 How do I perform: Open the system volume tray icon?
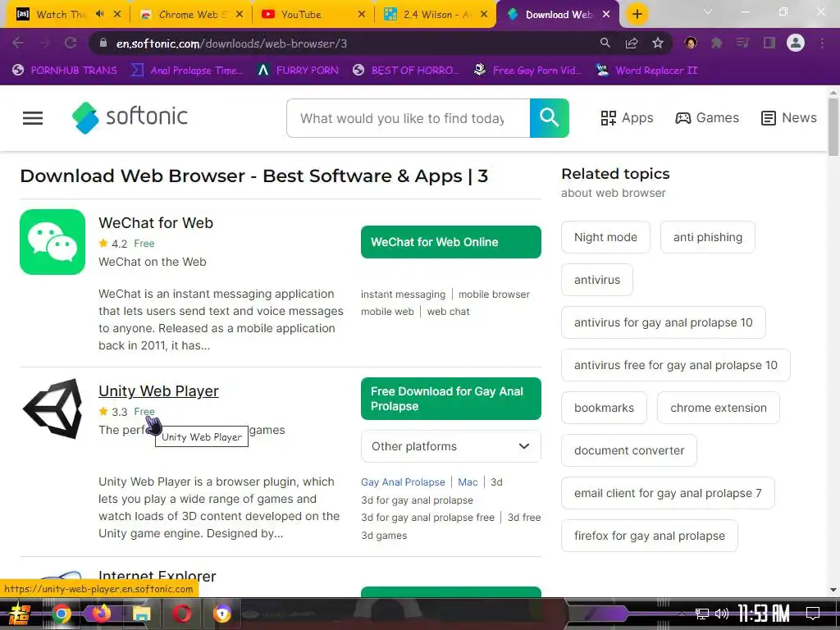pos(722,614)
